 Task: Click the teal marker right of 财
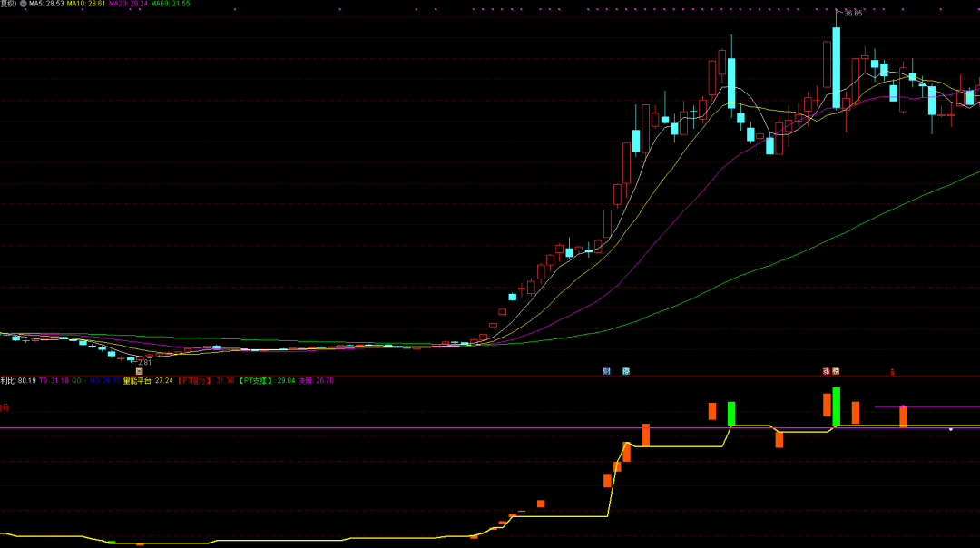tap(626, 371)
